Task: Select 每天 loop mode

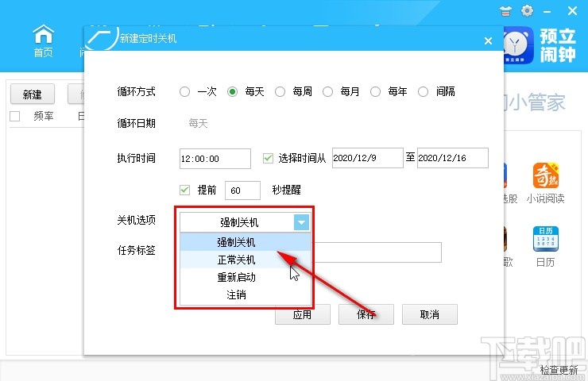Action: pos(232,91)
